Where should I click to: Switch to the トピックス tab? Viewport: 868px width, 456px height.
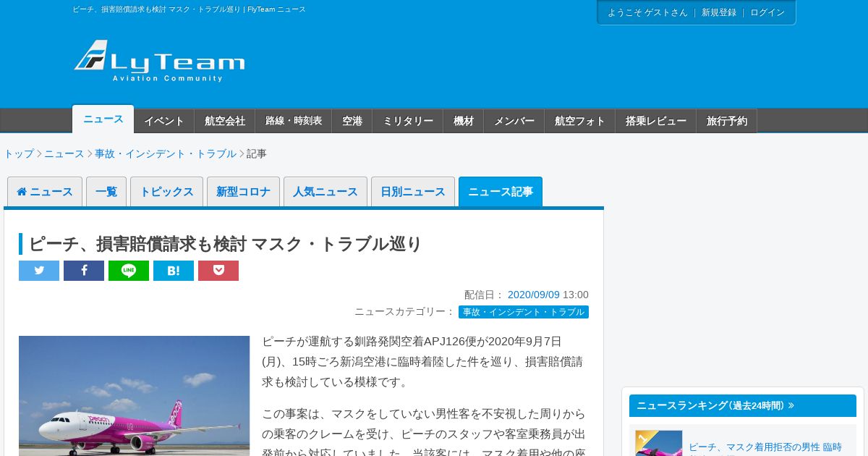[x=166, y=192]
